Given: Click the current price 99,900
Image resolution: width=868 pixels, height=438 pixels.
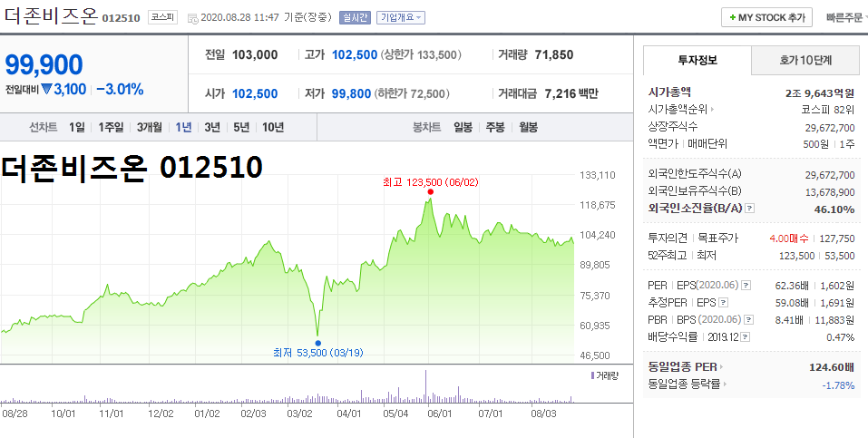Looking at the screenshot, I should (x=44, y=65).
